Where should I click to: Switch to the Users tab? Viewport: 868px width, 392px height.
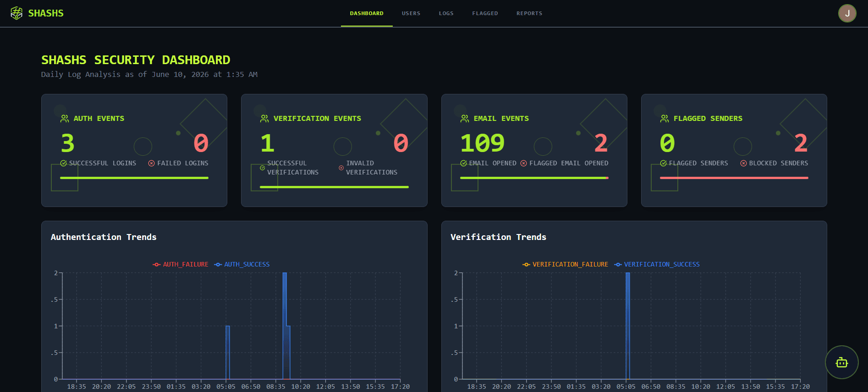point(411,13)
